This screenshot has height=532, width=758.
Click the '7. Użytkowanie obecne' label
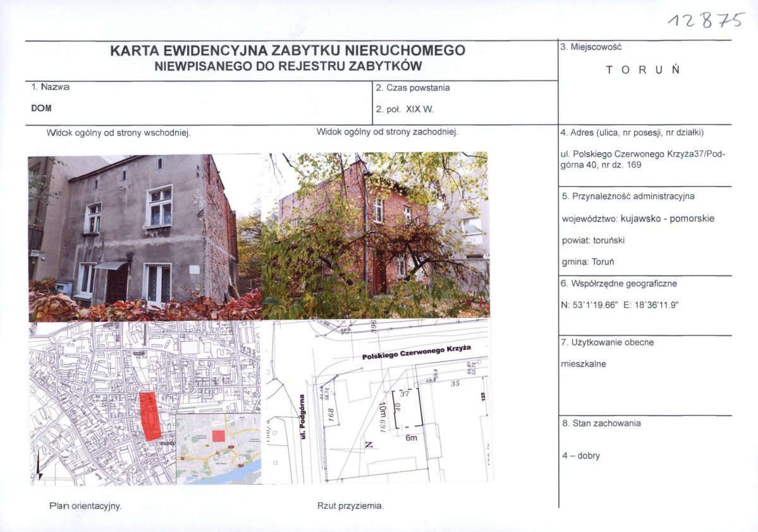(x=607, y=342)
